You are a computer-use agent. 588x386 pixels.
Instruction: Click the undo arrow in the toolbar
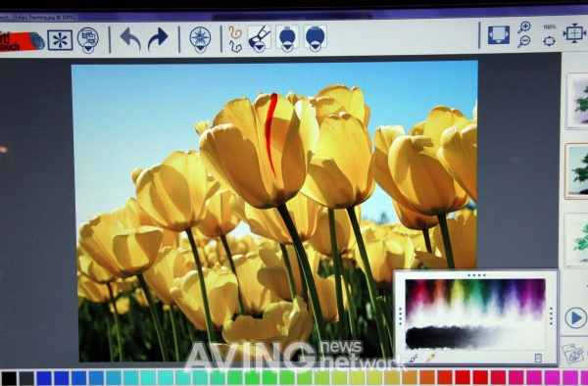[130, 39]
